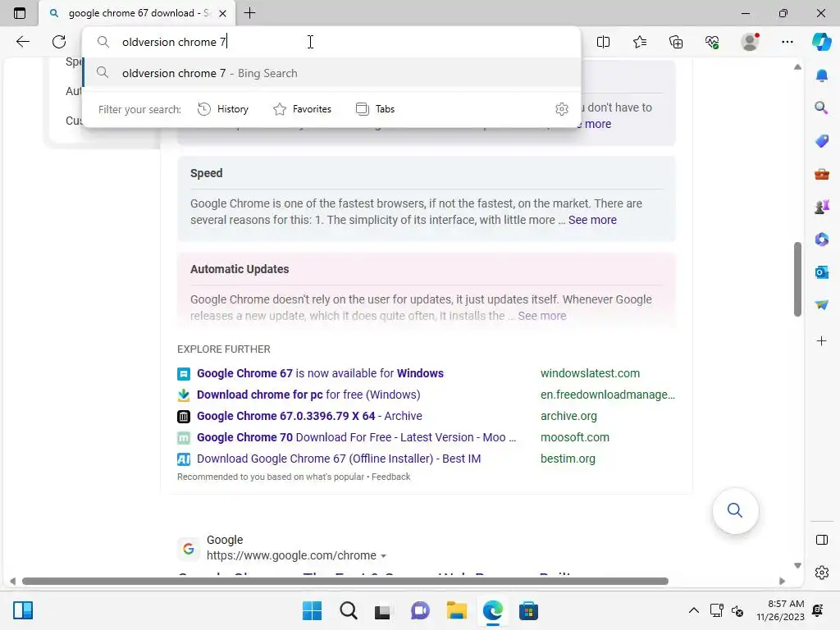The width and height of the screenshot is (840, 630).
Task: Open sidebar Shopping tag icon
Action: tap(822, 141)
